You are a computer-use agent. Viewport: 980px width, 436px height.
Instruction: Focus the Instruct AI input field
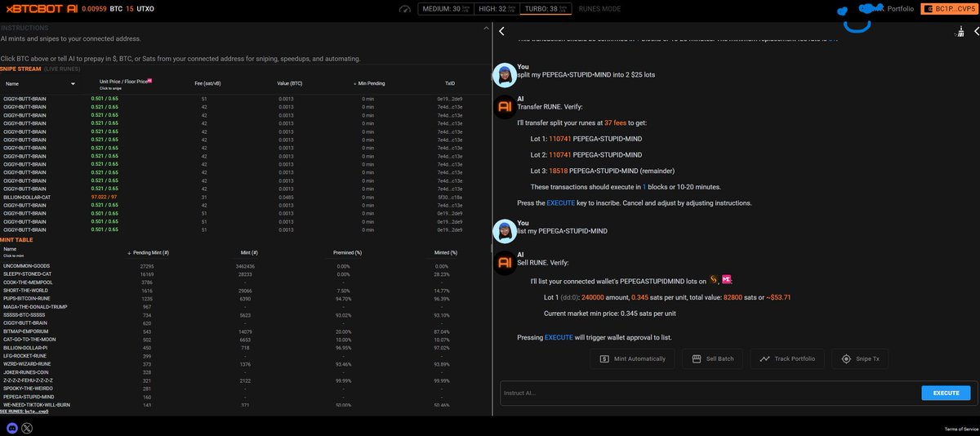(709, 393)
